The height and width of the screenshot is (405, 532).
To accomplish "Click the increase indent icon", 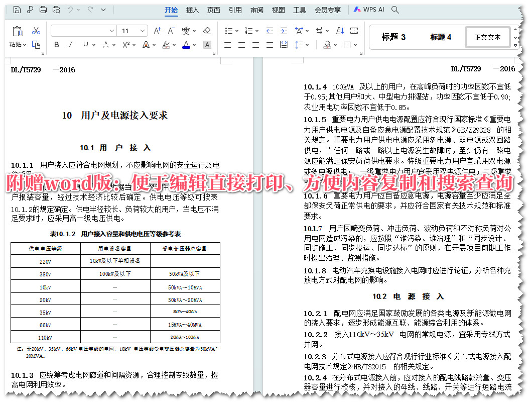I will 284,30.
